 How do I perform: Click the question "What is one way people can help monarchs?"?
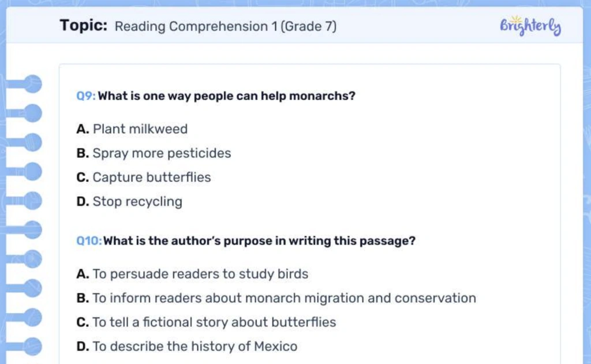[226, 96]
